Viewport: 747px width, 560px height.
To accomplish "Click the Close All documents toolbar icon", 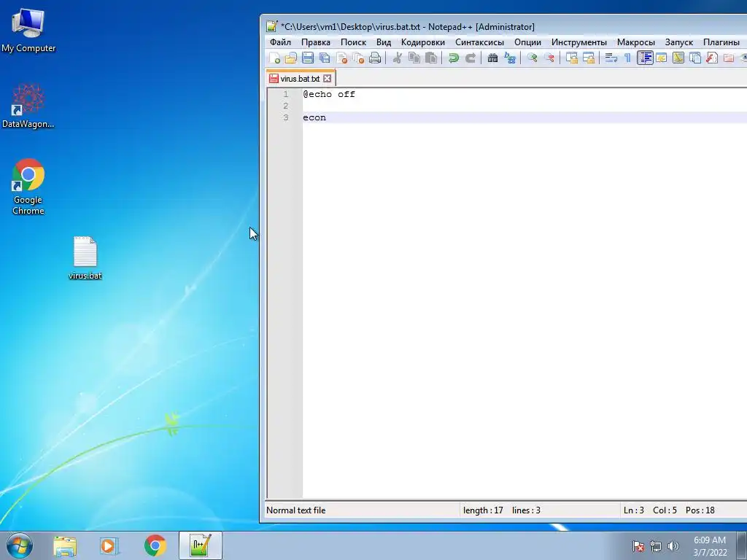I will click(x=358, y=58).
